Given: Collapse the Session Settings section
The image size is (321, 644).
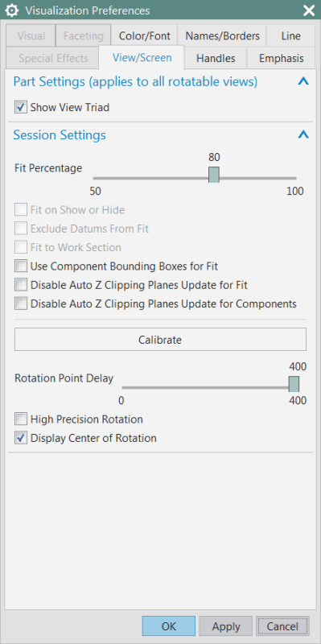Looking at the screenshot, I should pyautogui.click(x=303, y=134).
